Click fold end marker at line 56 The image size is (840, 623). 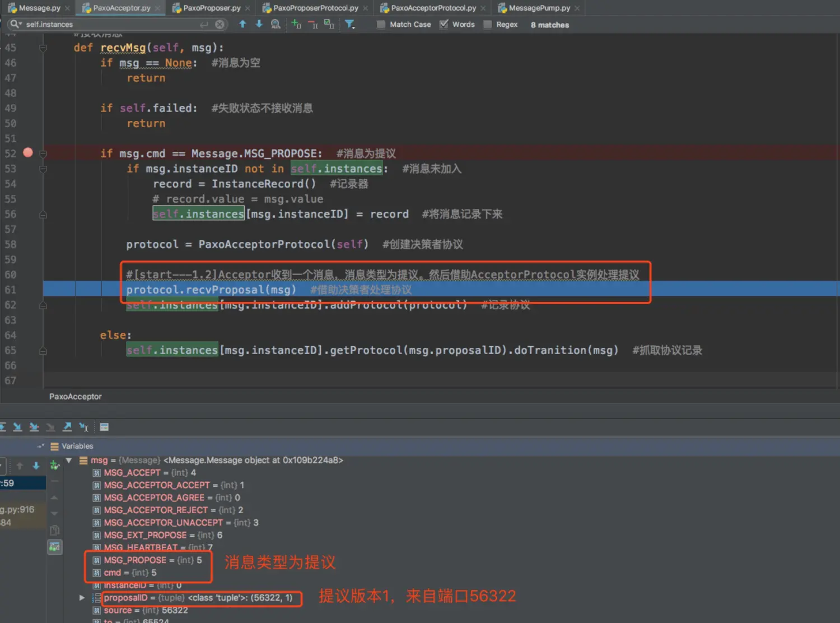pos(43,215)
